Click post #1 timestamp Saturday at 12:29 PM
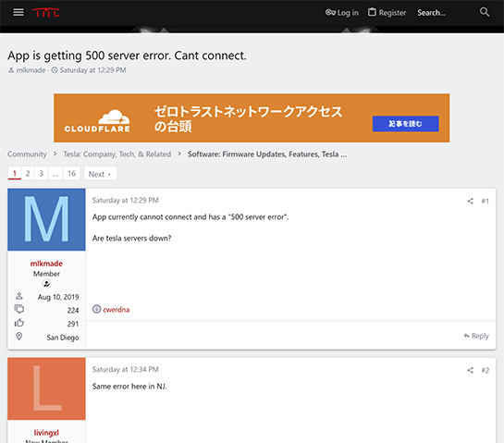Image resolution: width=504 pixels, height=443 pixels. 126,201
